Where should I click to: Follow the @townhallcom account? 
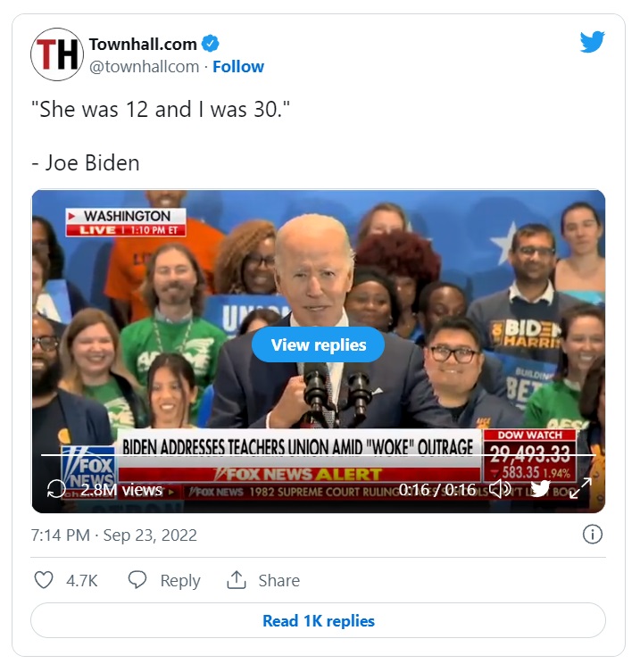point(238,66)
